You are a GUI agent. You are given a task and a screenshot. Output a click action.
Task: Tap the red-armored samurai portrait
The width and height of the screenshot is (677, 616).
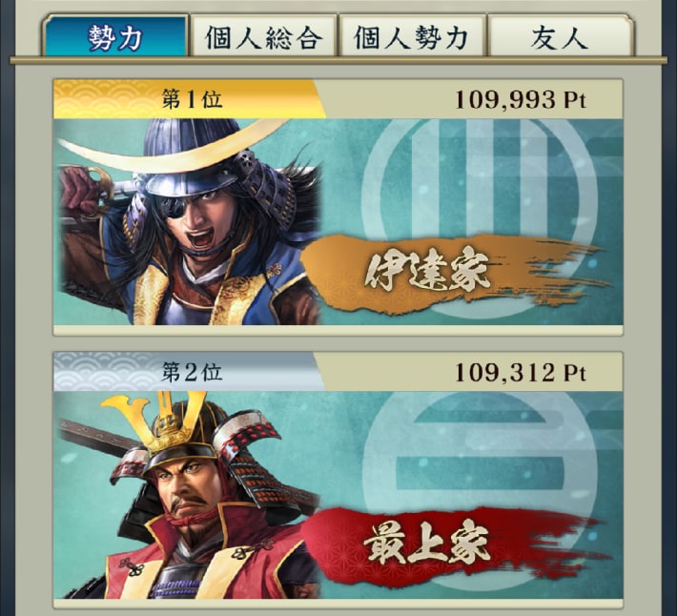click(190, 495)
